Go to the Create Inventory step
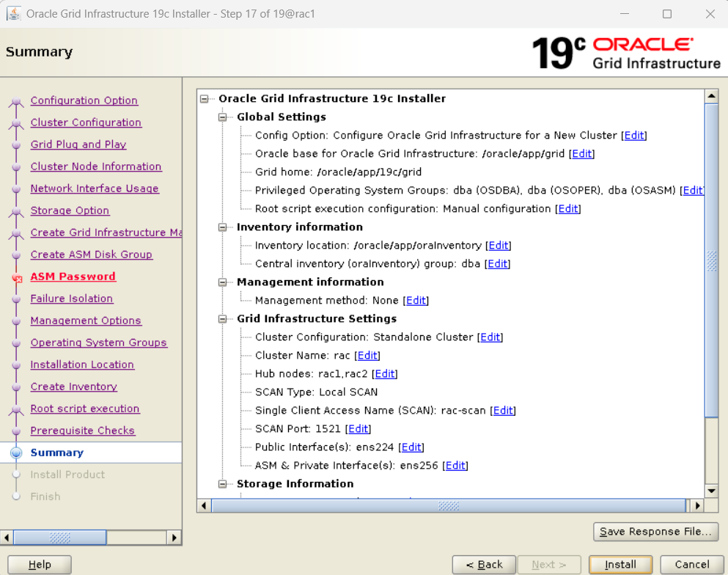This screenshot has height=575, width=728. click(74, 387)
